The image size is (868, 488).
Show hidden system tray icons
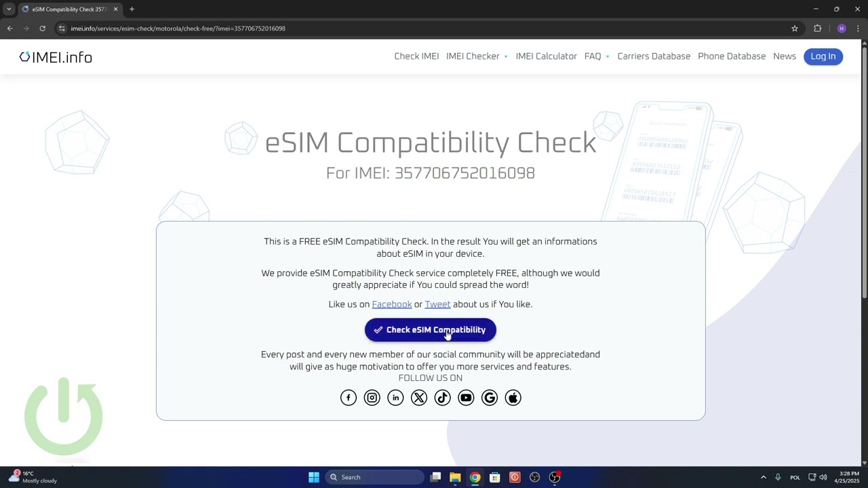(x=763, y=477)
